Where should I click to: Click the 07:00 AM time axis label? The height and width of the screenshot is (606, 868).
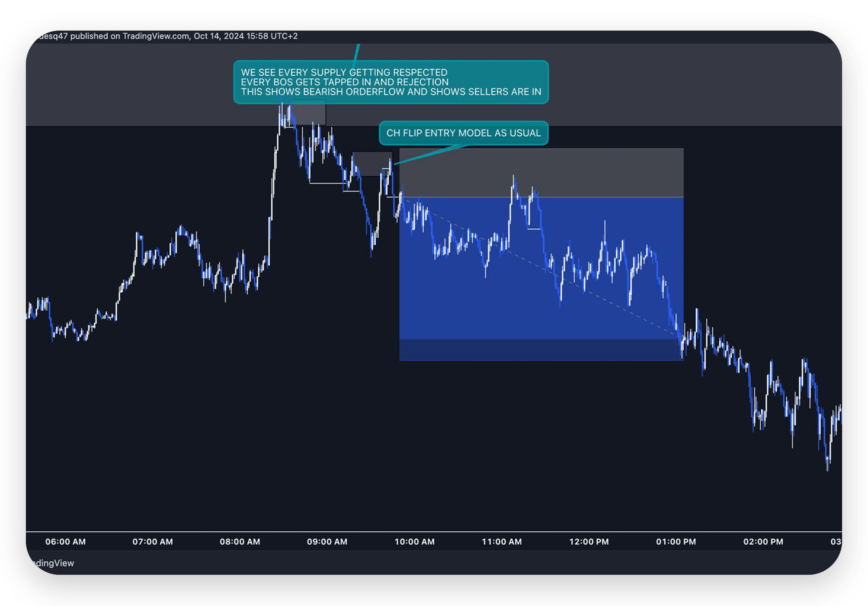[x=153, y=541]
